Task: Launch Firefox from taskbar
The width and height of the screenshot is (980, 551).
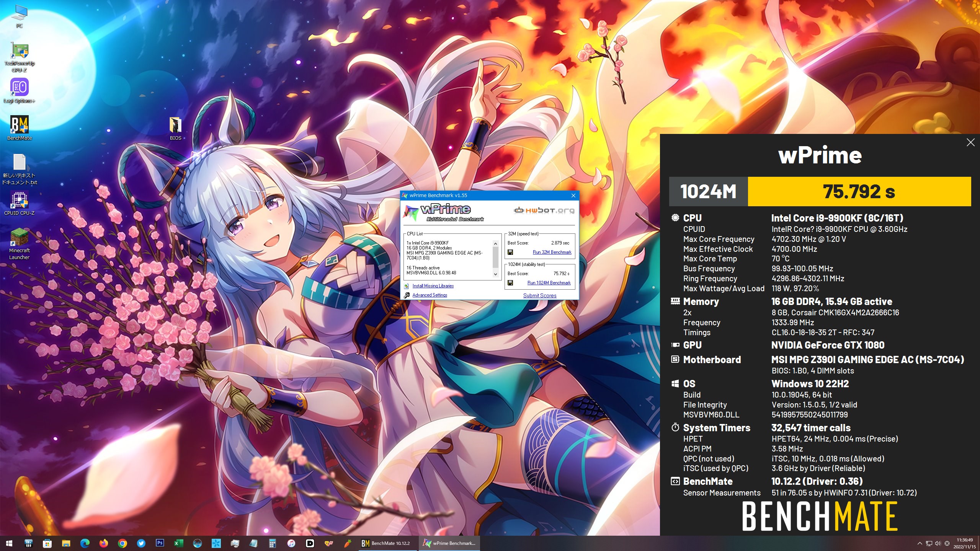Action: (103, 543)
